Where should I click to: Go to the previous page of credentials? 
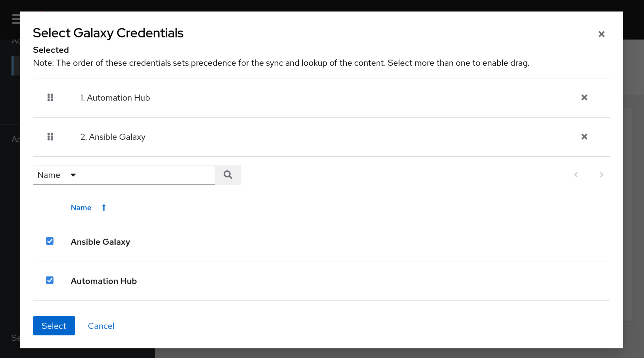[x=576, y=175]
